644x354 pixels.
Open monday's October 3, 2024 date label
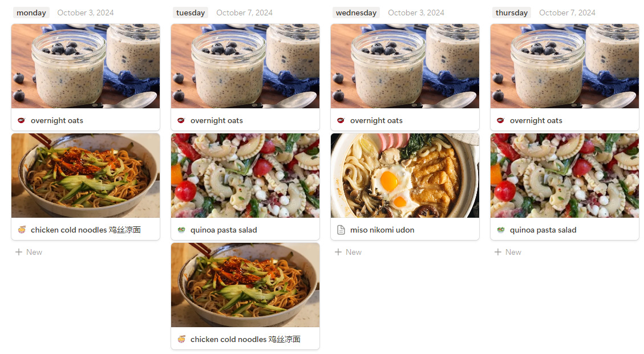point(86,13)
